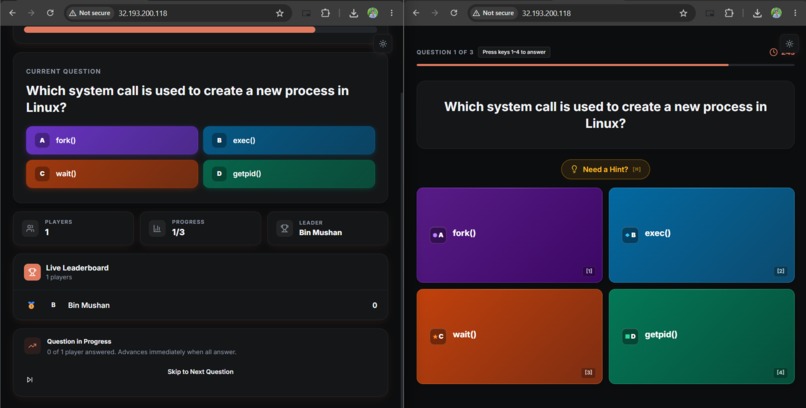This screenshot has width=806, height=408.
Task: Click the Live Leaderboard trophy icon
Action: click(32, 272)
